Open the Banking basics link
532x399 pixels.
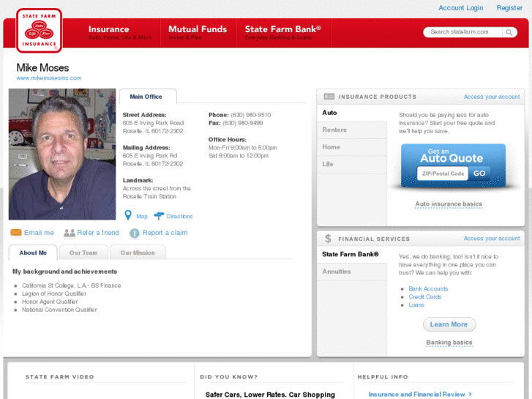point(449,343)
